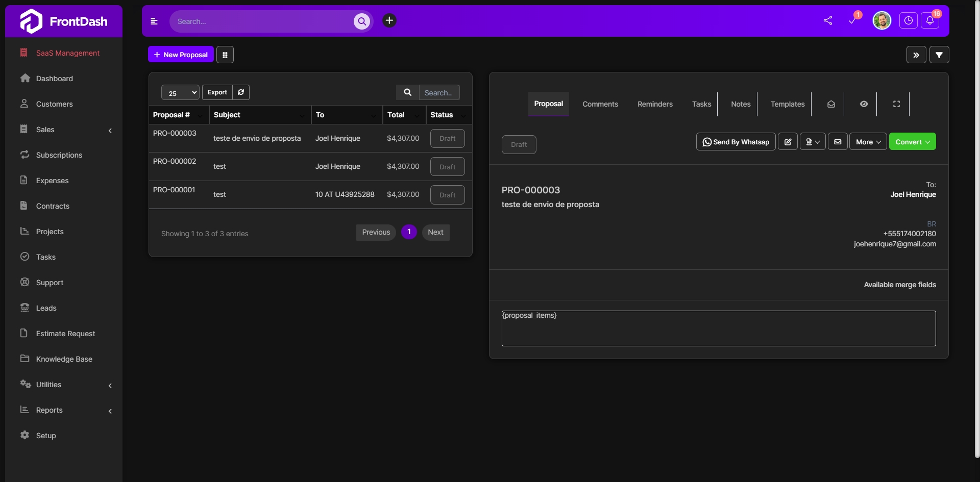Screen dimensions: 980x482
Task: Open the More actions dropdown
Action: tap(868, 141)
